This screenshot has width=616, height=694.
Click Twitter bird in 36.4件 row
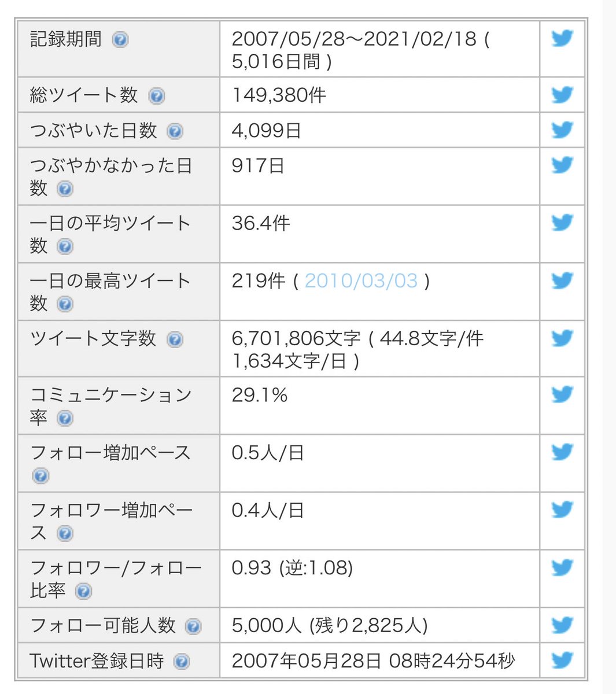point(562,223)
